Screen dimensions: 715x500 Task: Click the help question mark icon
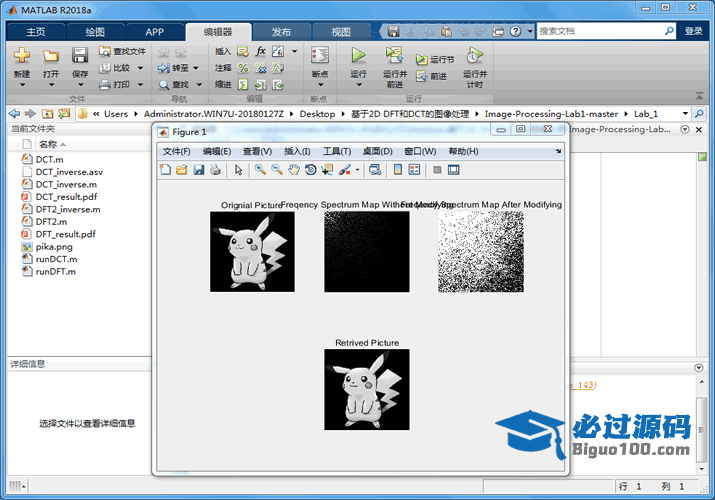515,31
